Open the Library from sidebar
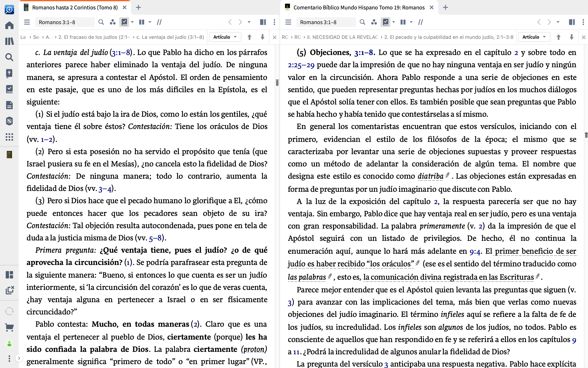Viewport: 588px width, 368px height. (x=9, y=41)
